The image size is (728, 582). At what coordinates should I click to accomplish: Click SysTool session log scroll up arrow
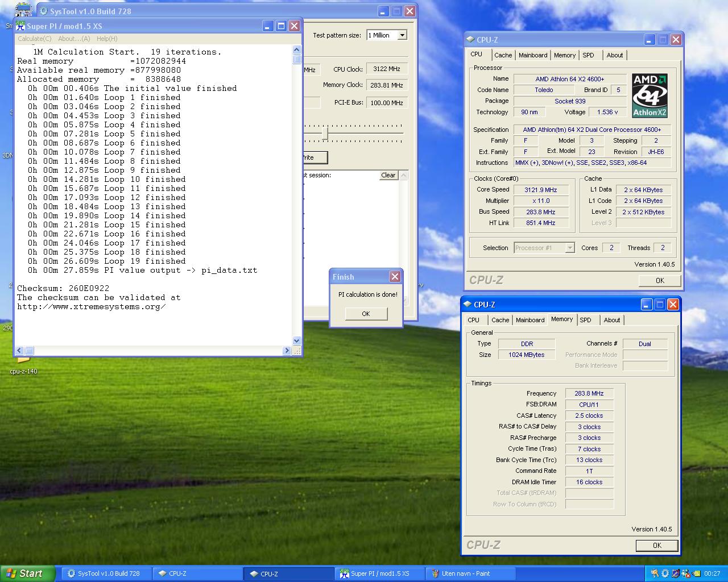point(404,175)
